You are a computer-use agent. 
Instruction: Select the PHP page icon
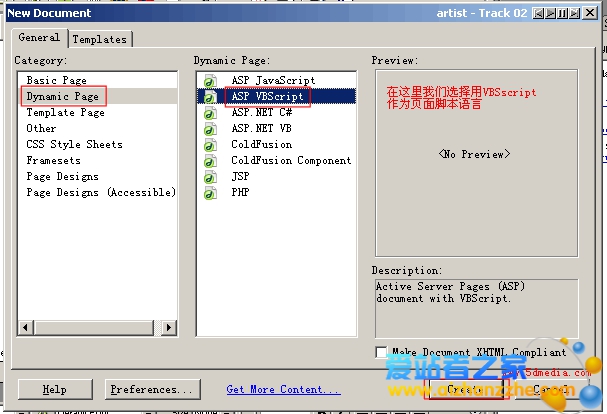point(210,193)
